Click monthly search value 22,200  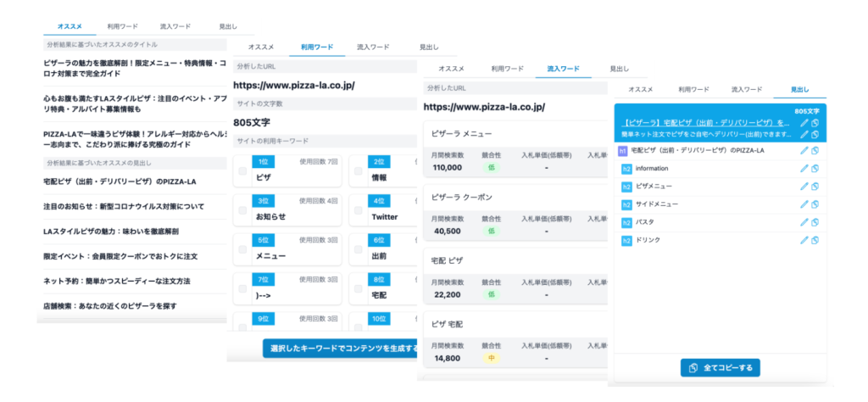point(447,294)
